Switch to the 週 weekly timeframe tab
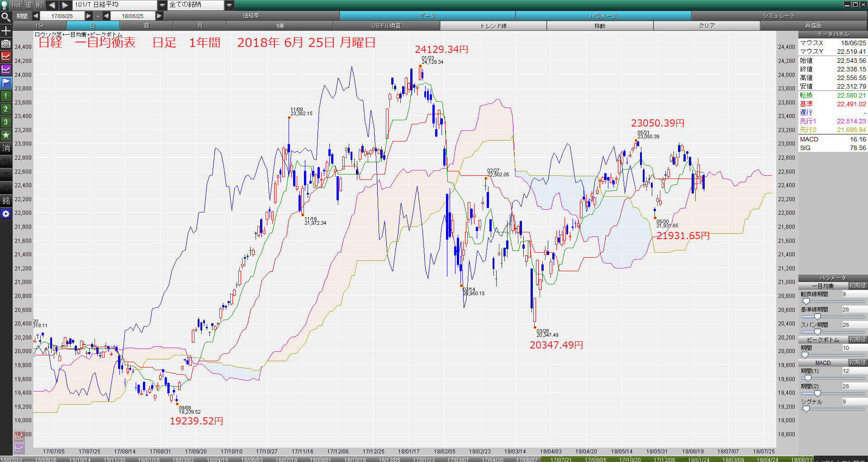The image size is (868, 462). [x=146, y=26]
